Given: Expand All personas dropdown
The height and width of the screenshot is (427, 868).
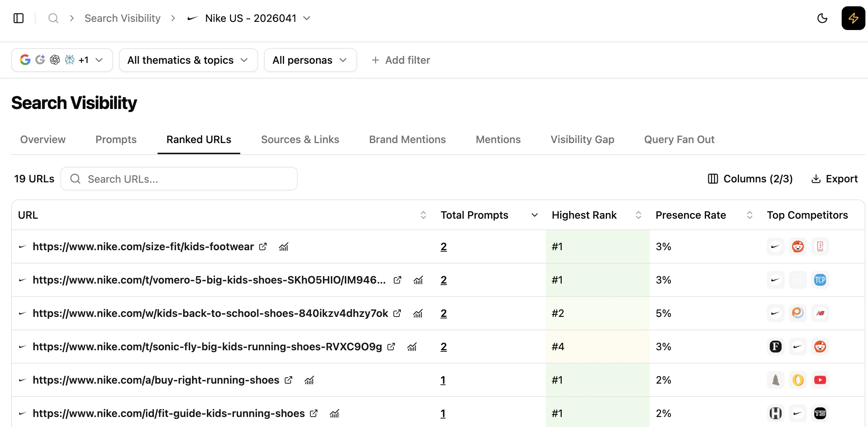Looking at the screenshot, I should click(310, 60).
